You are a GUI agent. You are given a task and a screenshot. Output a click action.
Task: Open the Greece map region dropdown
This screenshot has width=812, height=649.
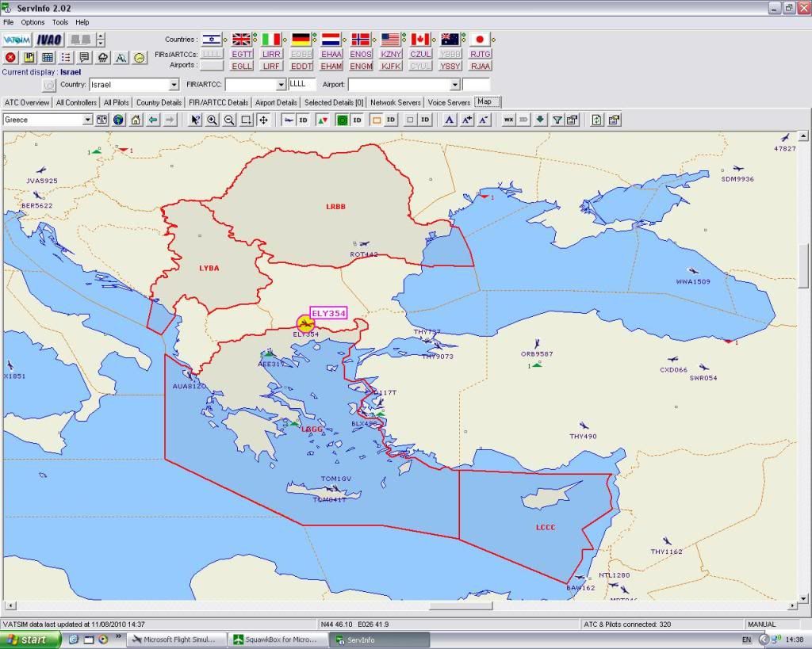point(88,120)
